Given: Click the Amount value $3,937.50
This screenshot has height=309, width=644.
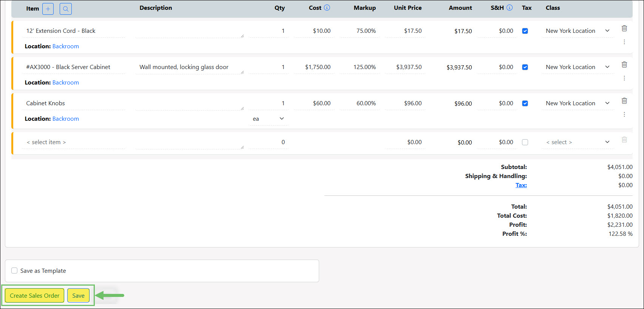Looking at the screenshot, I should pyautogui.click(x=459, y=68).
